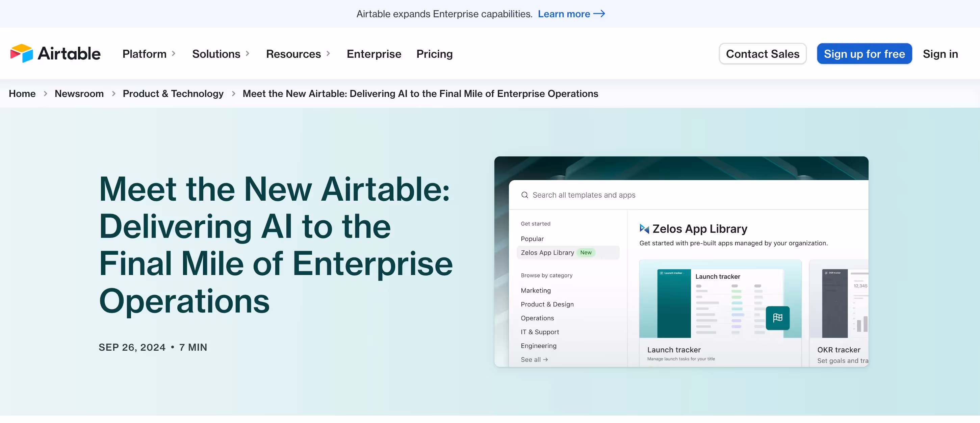Image resolution: width=980 pixels, height=423 pixels.
Task: Click the Contact Sales button
Action: pyautogui.click(x=763, y=54)
